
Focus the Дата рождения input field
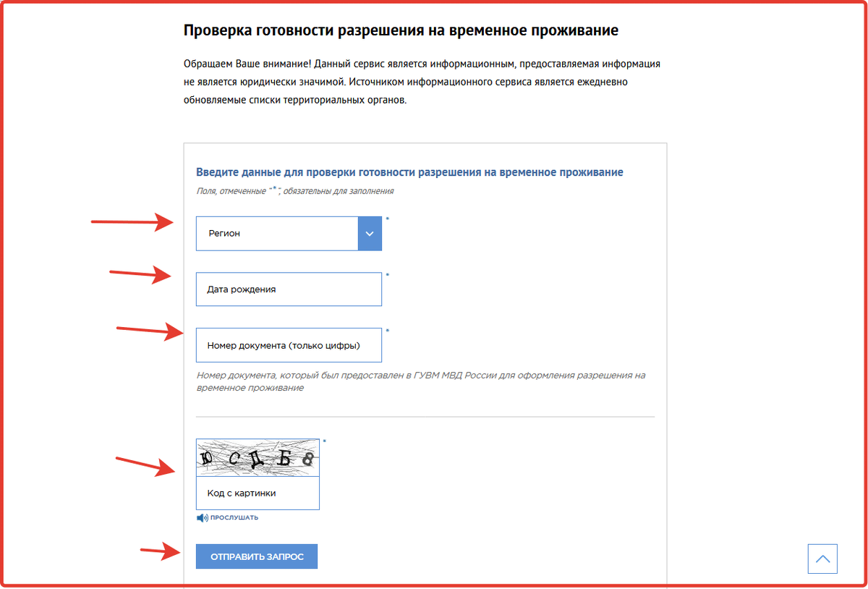(289, 289)
